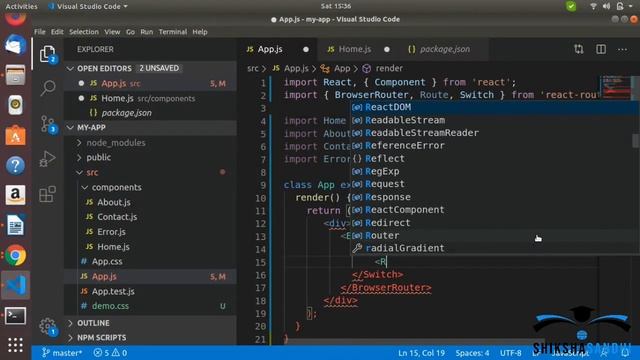Open the Source Control view
This screenshot has width=640, height=360.
point(48,124)
